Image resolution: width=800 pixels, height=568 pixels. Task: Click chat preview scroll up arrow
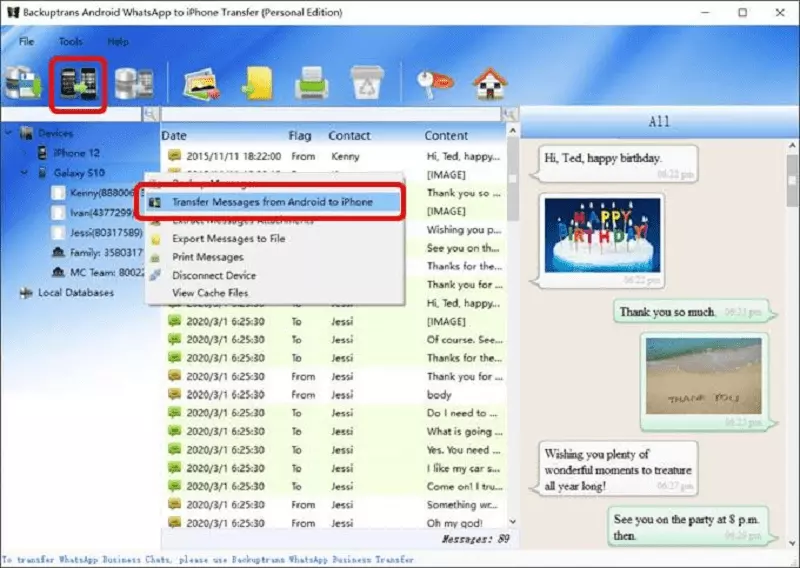click(x=792, y=146)
